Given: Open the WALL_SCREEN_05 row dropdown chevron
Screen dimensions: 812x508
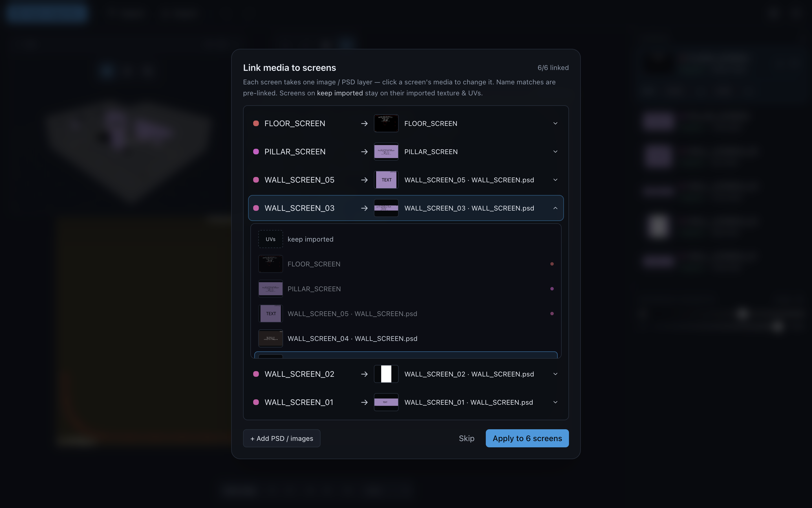Looking at the screenshot, I should (555, 180).
